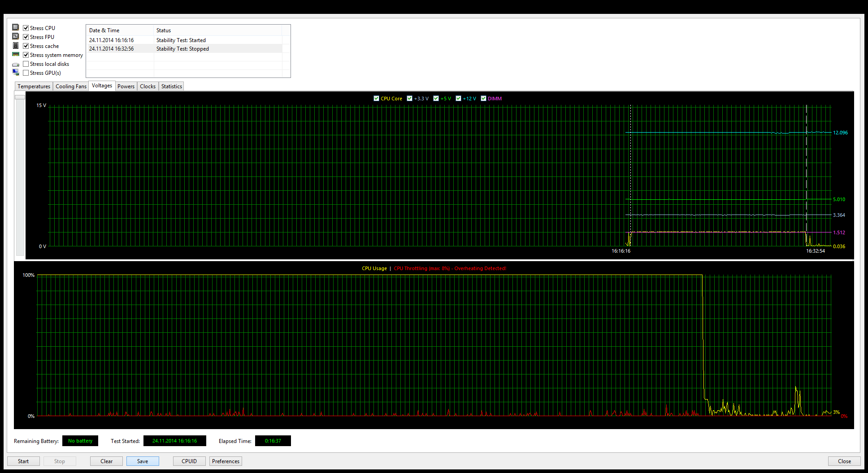Screen dimensions: 868x473
Task: Uncheck the Stress CPU checkbox
Action: pos(26,28)
